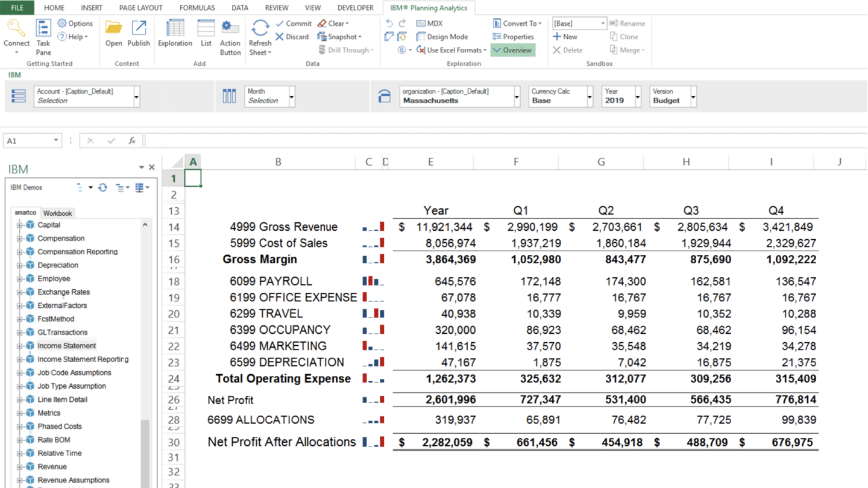Click the Gross Margin Year value 3,864,369
868x488 pixels.
pos(450,260)
